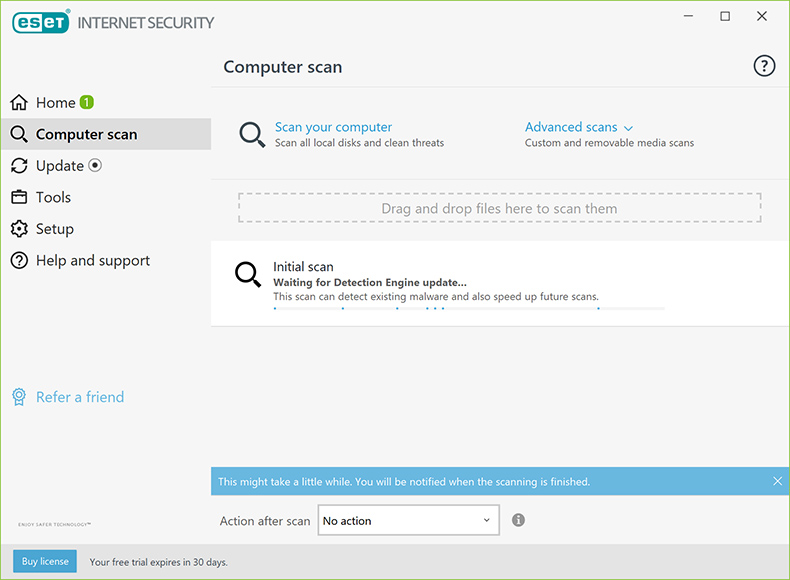Open the Setup section

tap(106, 229)
